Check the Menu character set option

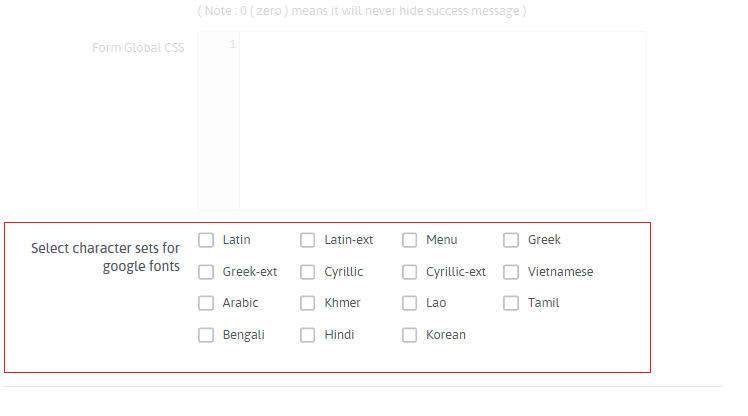409,240
